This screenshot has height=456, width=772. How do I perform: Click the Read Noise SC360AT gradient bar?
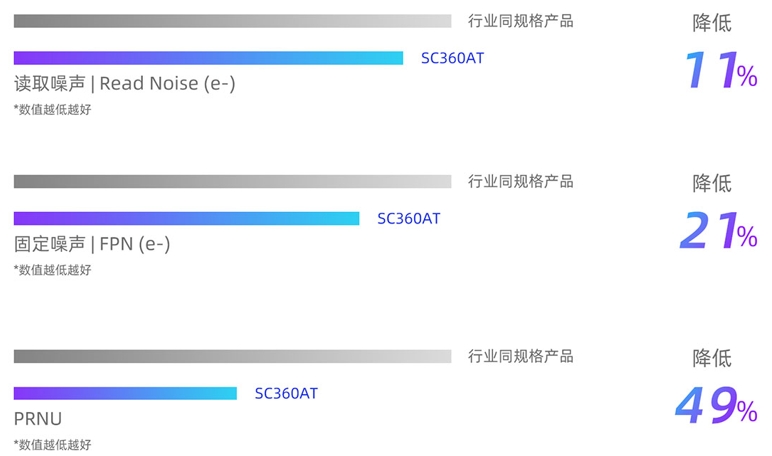pos(208,58)
